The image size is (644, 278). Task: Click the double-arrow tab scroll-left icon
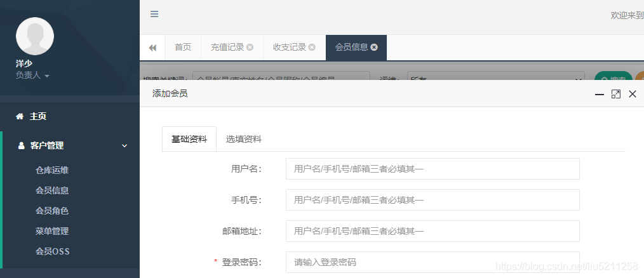(x=152, y=48)
